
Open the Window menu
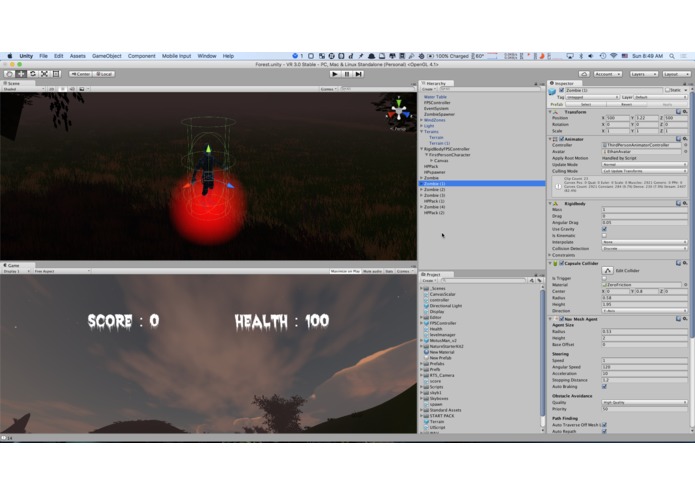(207, 56)
